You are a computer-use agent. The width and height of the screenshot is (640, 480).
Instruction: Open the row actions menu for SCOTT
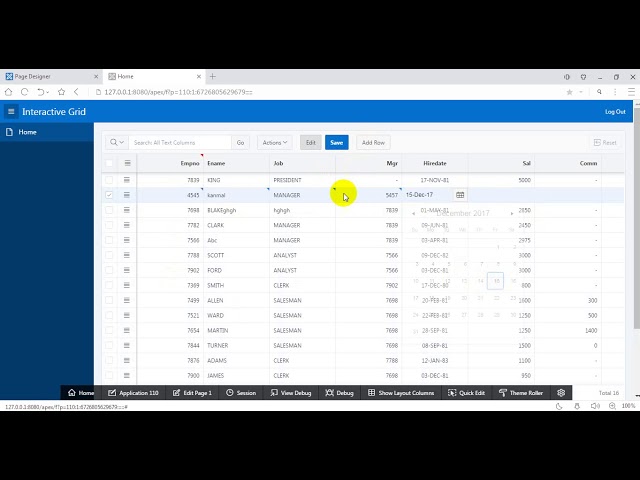click(127, 255)
